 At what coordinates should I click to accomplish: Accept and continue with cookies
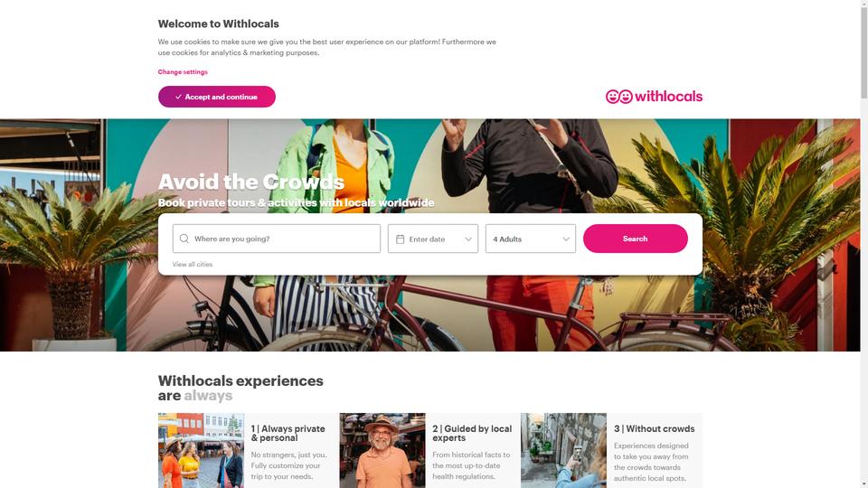[x=216, y=97]
